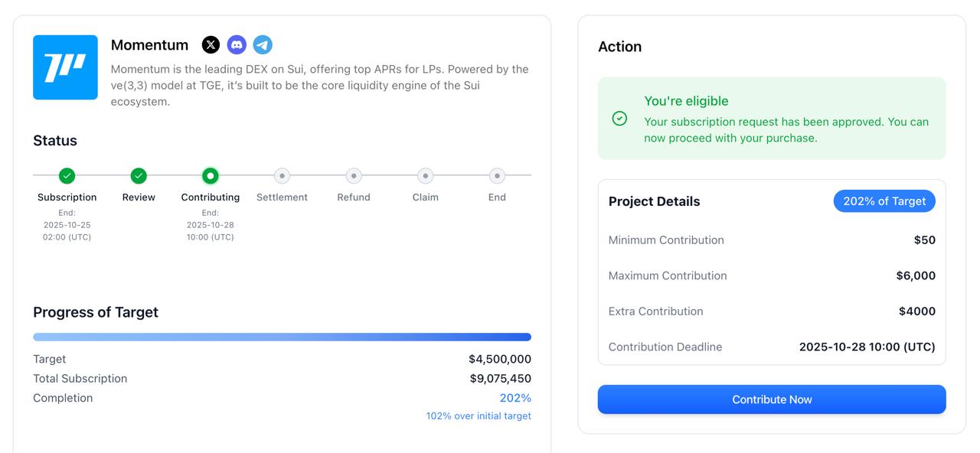Image resolution: width=980 pixels, height=453 pixels.
Task: Click the 202% completion value
Action: click(x=515, y=398)
